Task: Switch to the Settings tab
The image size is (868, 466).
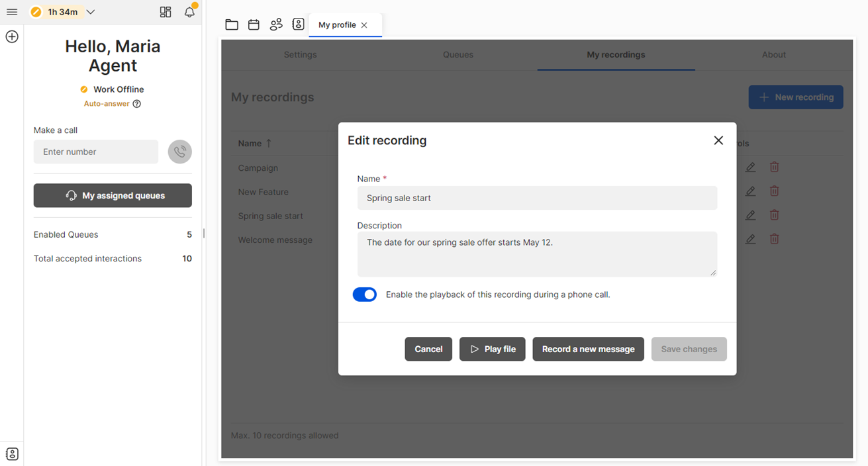Action: click(300, 55)
